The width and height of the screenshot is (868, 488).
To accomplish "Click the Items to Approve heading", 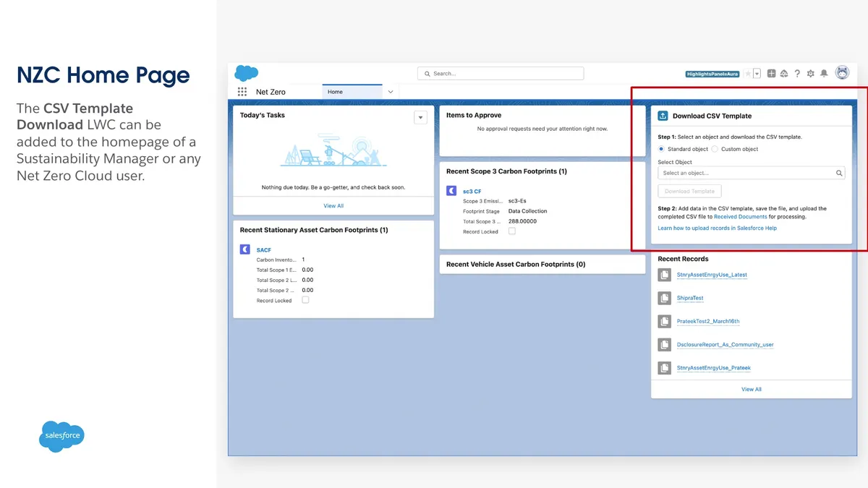I will (474, 115).
